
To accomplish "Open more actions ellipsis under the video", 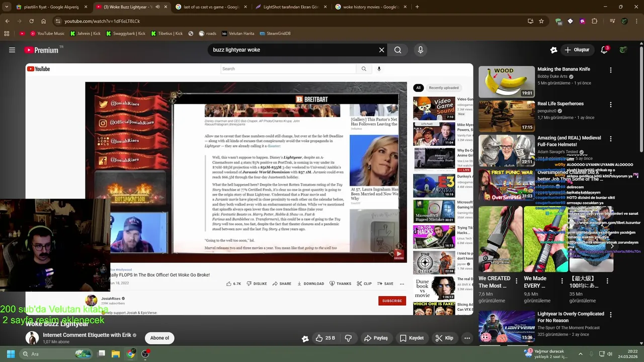I will [467, 338].
